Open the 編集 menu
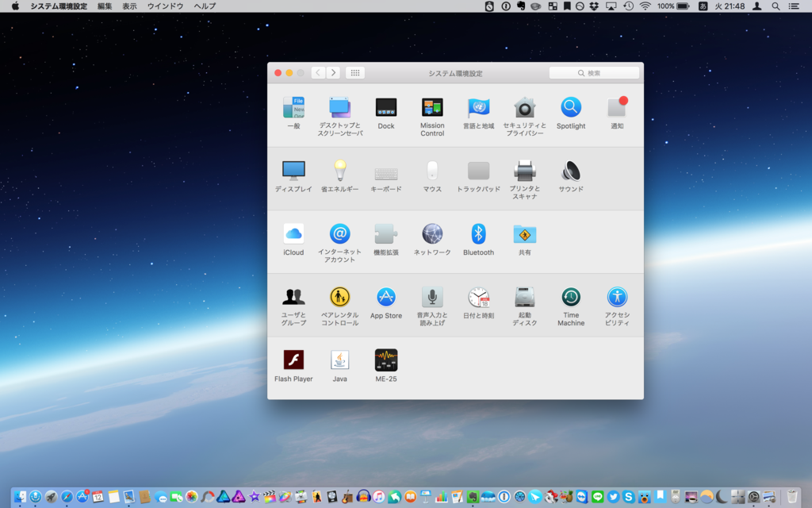The width and height of the screenshot is (812, 508). (105, 6)
